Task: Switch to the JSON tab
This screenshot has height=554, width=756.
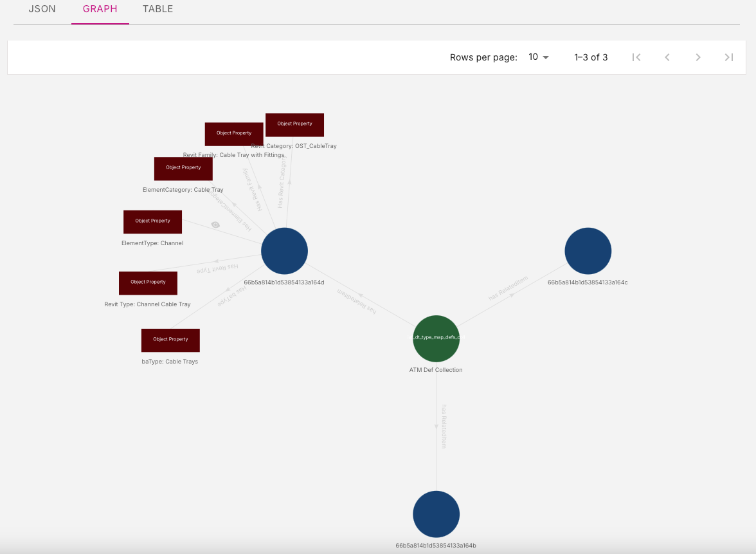Action: point(42,10)
